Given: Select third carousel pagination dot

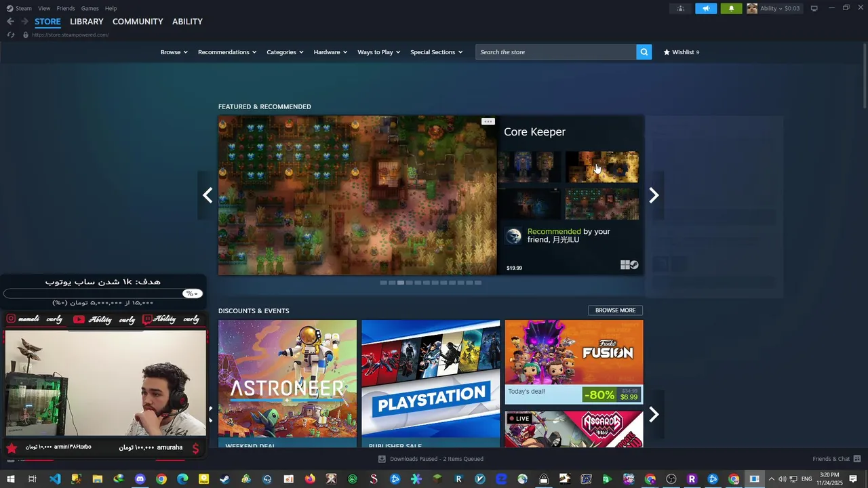Looking at the screenshot, I should coord(401,283).
